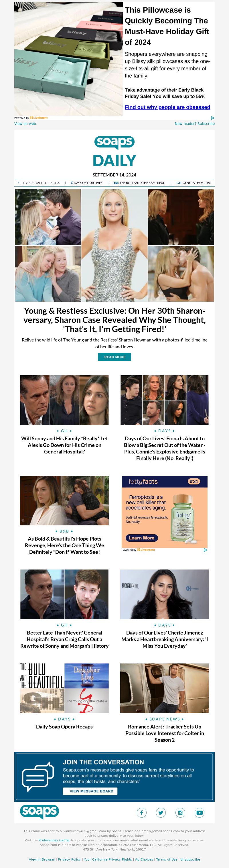This screenshot has width=229, height=868.
Task: Click the AdChoices icon under Blissy ad
Action: (x=212, y=118)
